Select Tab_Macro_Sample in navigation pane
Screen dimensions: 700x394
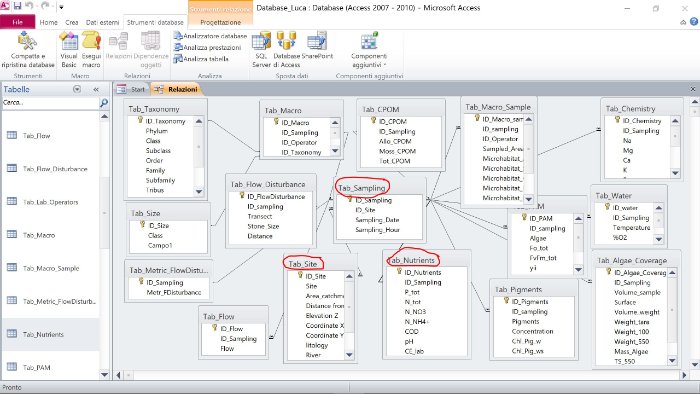(51, 268)
